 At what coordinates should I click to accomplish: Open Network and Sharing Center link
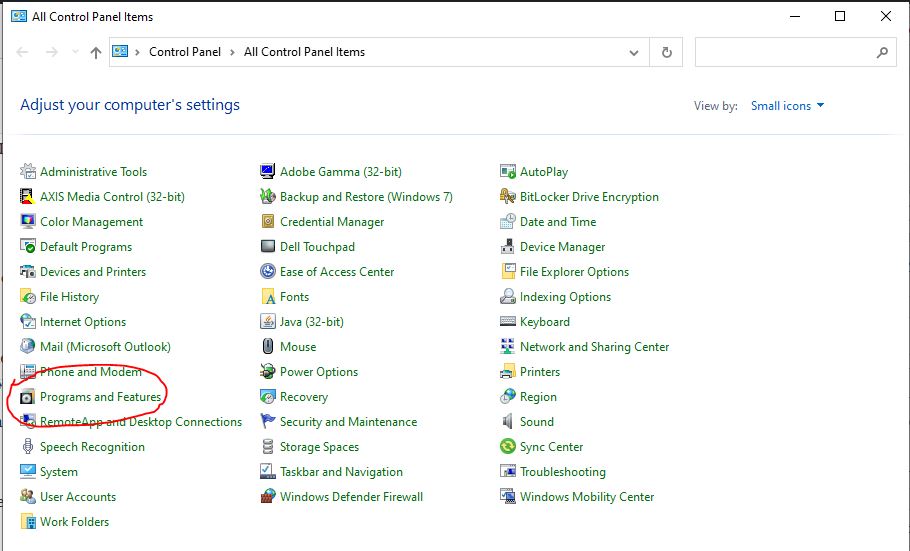(594, 347)
